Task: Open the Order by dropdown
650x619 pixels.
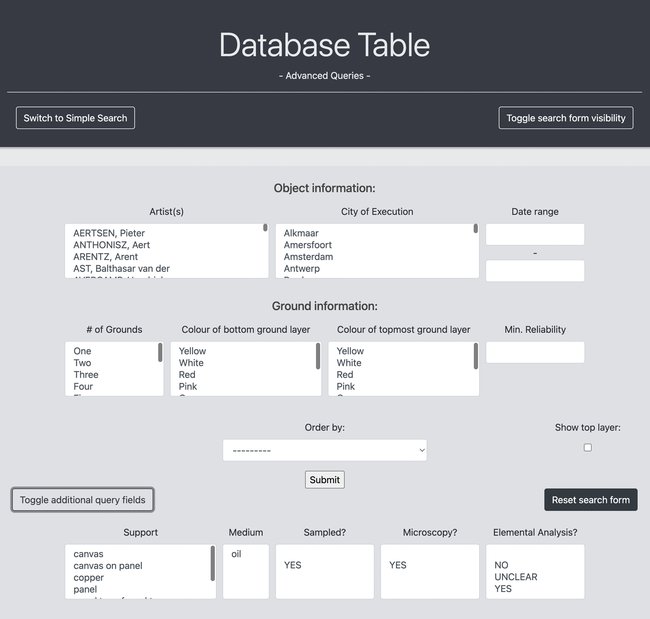Action: tap(324, 450)
